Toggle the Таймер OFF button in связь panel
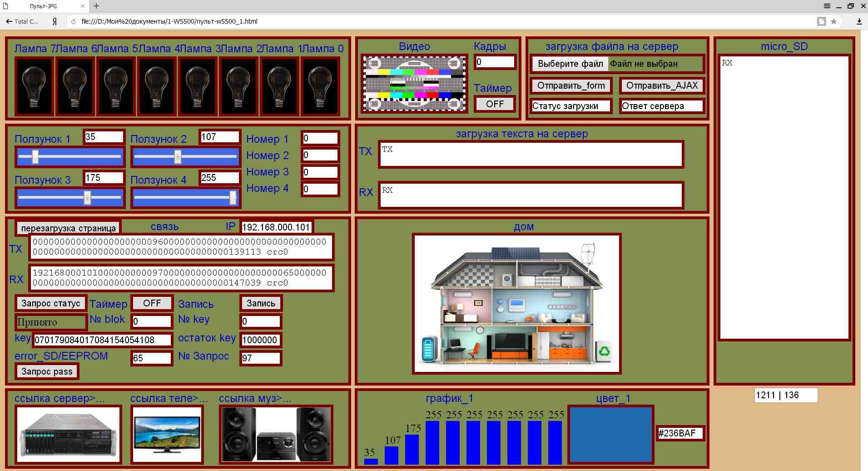 pos(152,303)
